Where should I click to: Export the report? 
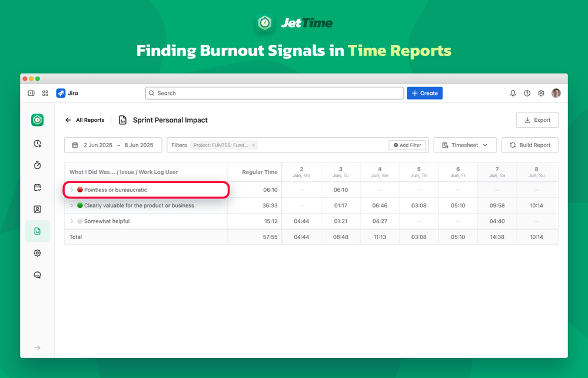tap(537, 120)
